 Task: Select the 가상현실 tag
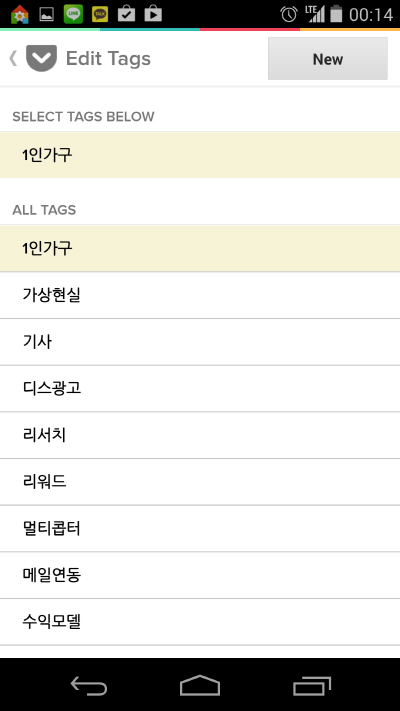(x=200, y=295)
